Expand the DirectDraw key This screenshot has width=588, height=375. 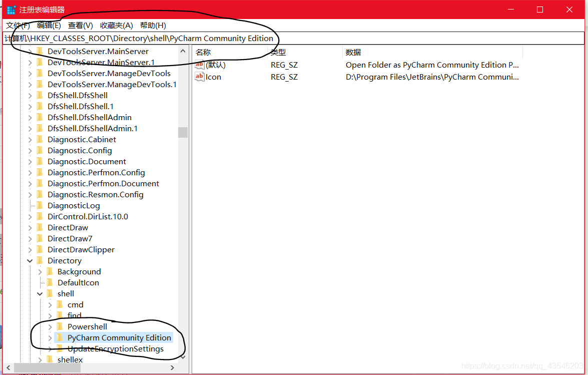coord(30,228)
